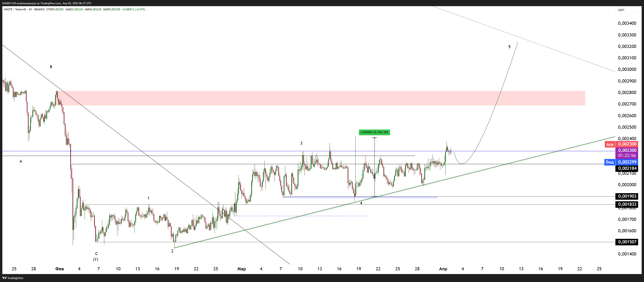This screenshot has width=644, height=282.
Task: Select the dashed blue horizontal line
Action: click(300, 216)
